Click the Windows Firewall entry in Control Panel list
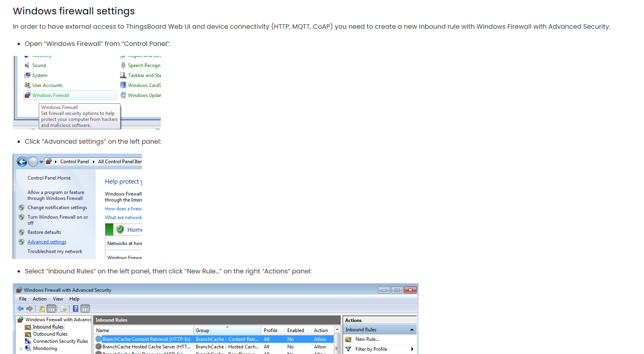The width and height of the screenshot is (644, 354). coord(70,95)
